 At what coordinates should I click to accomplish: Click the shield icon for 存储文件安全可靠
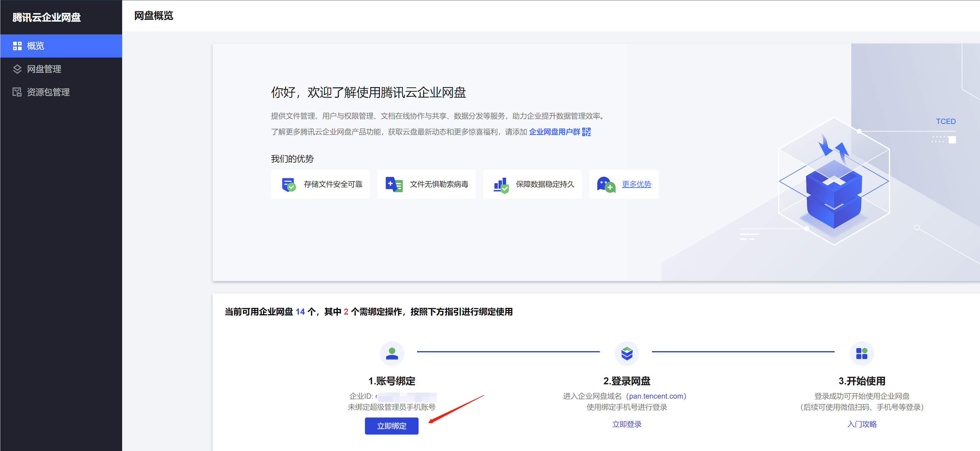tap(289, 185)
